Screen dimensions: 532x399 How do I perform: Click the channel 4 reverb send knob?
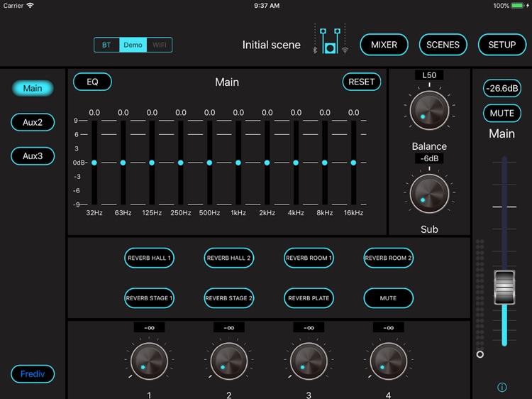388,361
